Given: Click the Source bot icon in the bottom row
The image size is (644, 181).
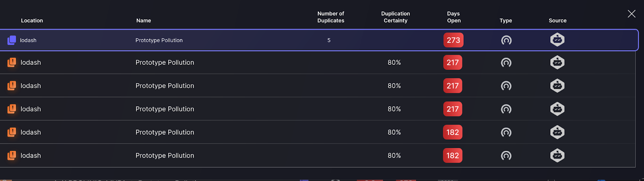Looking at the screenshot, I should pos(557,155).
